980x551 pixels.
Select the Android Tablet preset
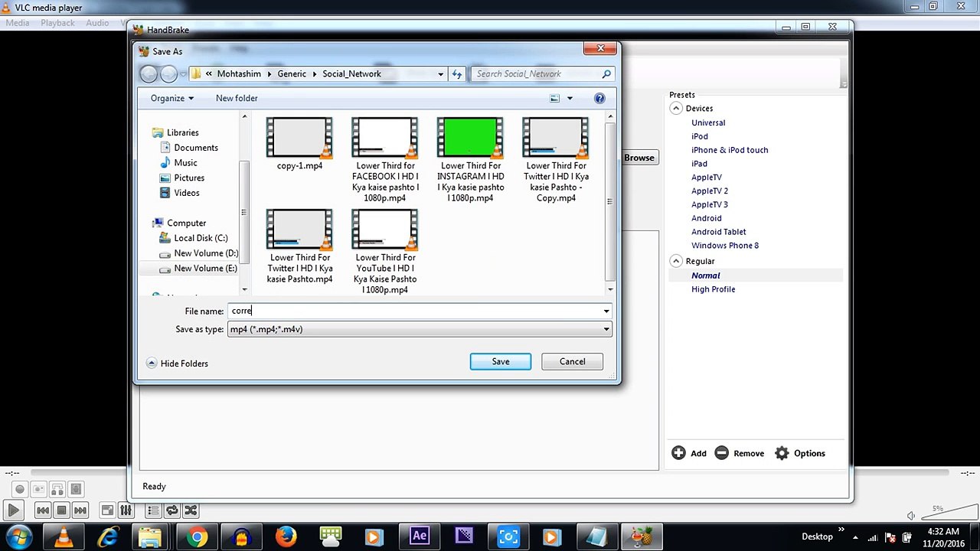pyautogui.click(x=718, y=232)
